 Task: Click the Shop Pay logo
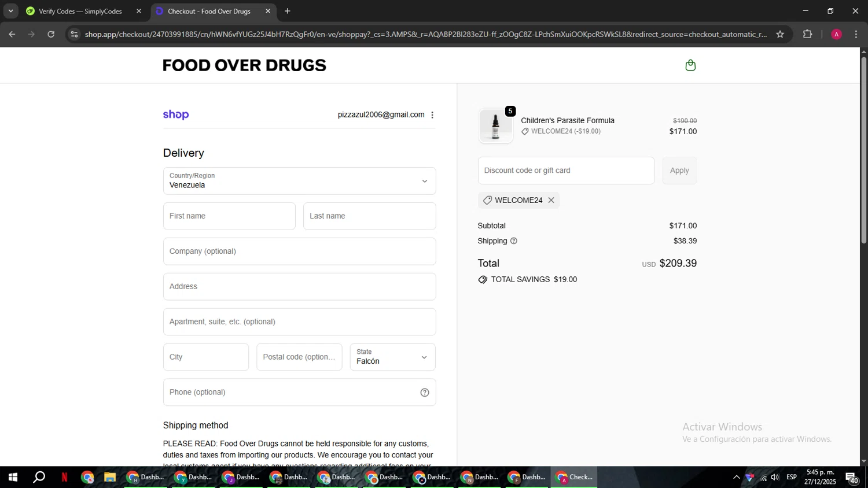pyautogui.click(x=176, y=114)
